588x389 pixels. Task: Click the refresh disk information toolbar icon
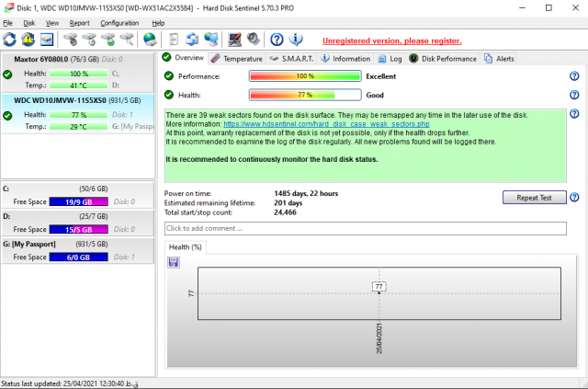(x=10, y=40)
